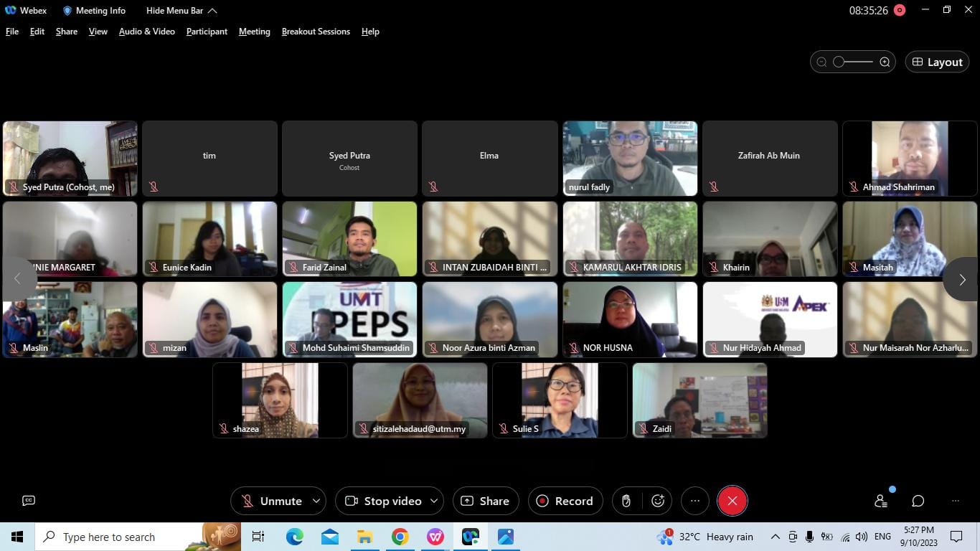Open the Participants panel icon

pyautogui.click(x=881, y=501)
